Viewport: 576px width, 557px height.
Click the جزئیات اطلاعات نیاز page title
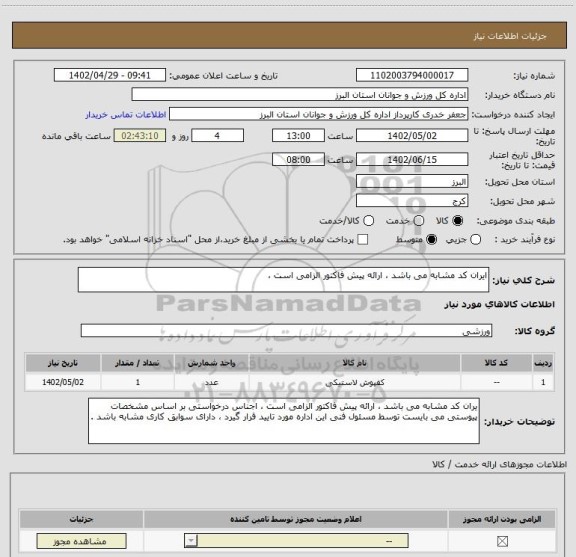click(510, 36)
